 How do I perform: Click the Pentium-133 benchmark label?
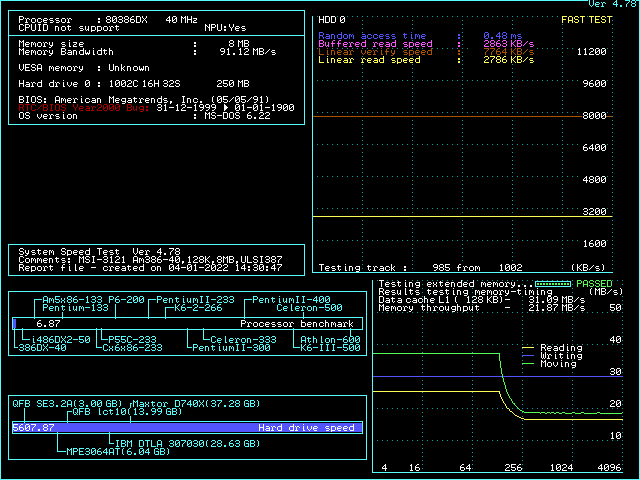[75, 308]
